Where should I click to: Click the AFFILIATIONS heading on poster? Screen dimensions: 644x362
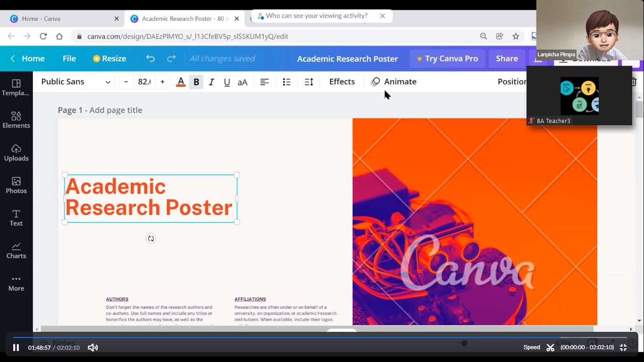click(250, 299)
